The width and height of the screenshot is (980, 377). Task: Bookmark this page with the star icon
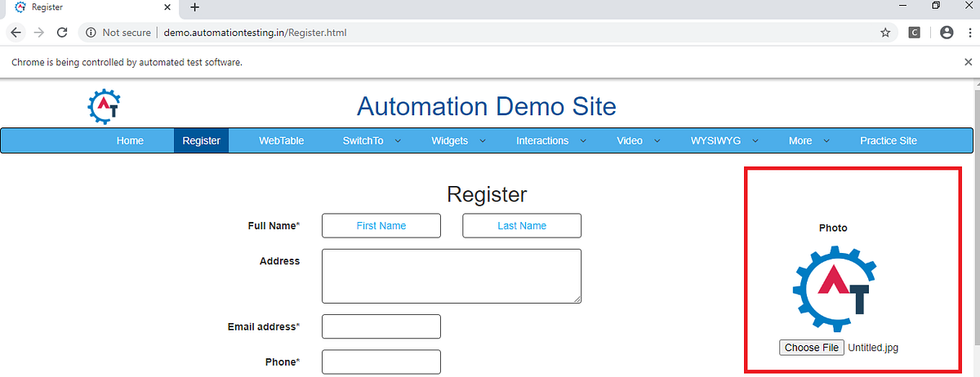tap(885, 33)
